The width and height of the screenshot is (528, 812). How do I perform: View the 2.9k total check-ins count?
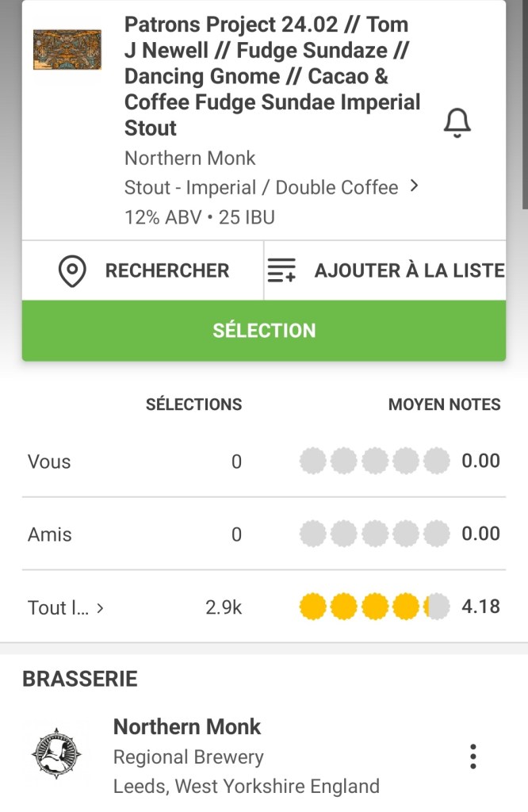click(x=223, y=607)
